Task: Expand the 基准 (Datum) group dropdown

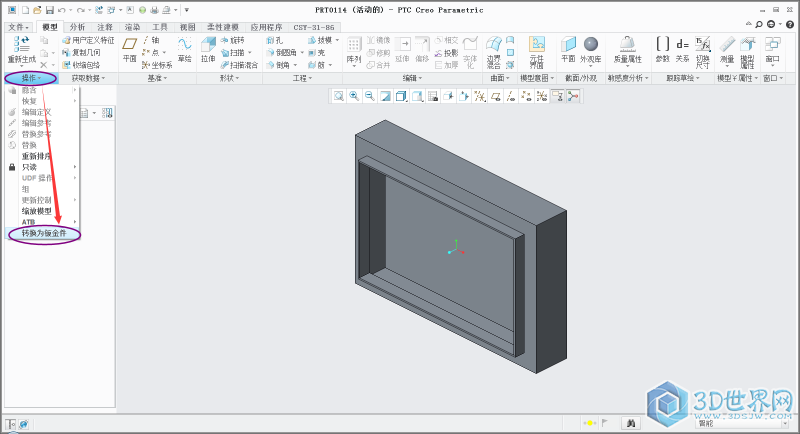Action: (157, 78)
